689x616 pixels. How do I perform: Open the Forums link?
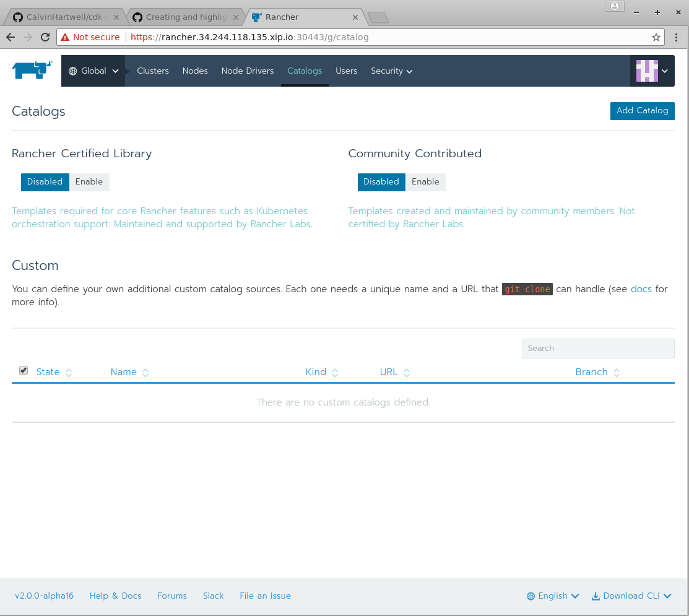[x=172, y=596]
